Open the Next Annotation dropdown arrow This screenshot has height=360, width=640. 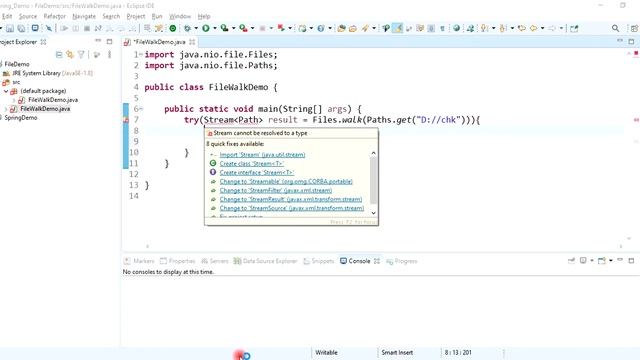(x=493, y=28)
